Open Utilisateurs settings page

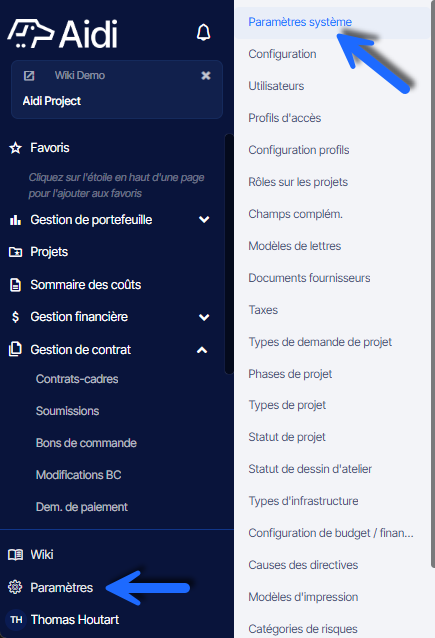point(276,86)
